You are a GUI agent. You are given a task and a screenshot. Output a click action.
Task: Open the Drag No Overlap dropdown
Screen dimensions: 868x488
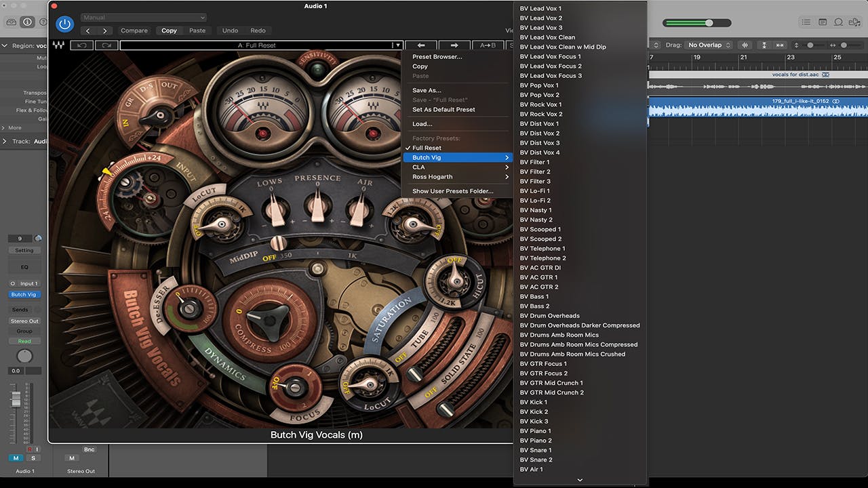click(x=709, y=45)
